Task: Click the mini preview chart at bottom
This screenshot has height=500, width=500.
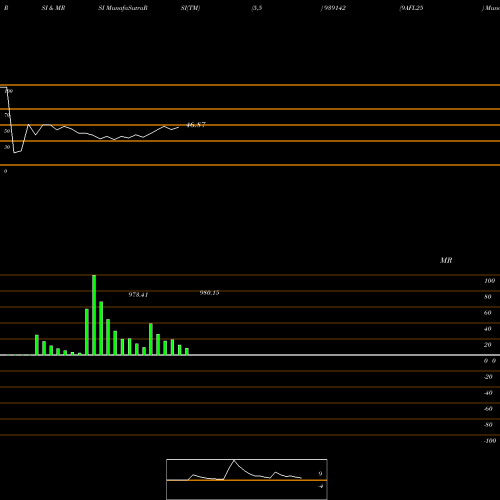Action: (x=247, y=479)
